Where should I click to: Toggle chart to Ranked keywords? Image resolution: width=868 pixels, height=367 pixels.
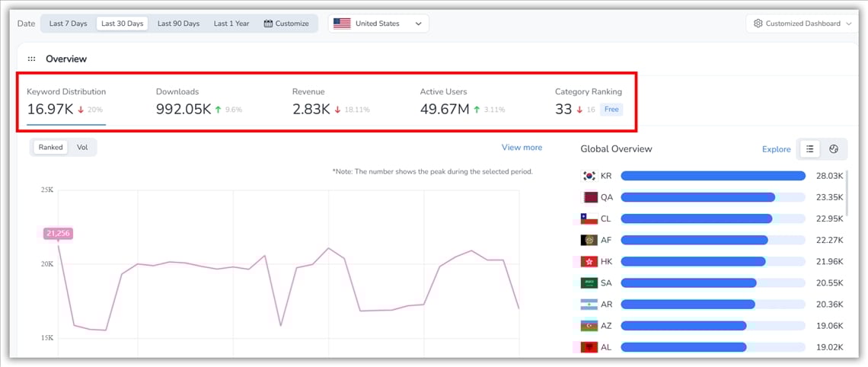[50, 147]
